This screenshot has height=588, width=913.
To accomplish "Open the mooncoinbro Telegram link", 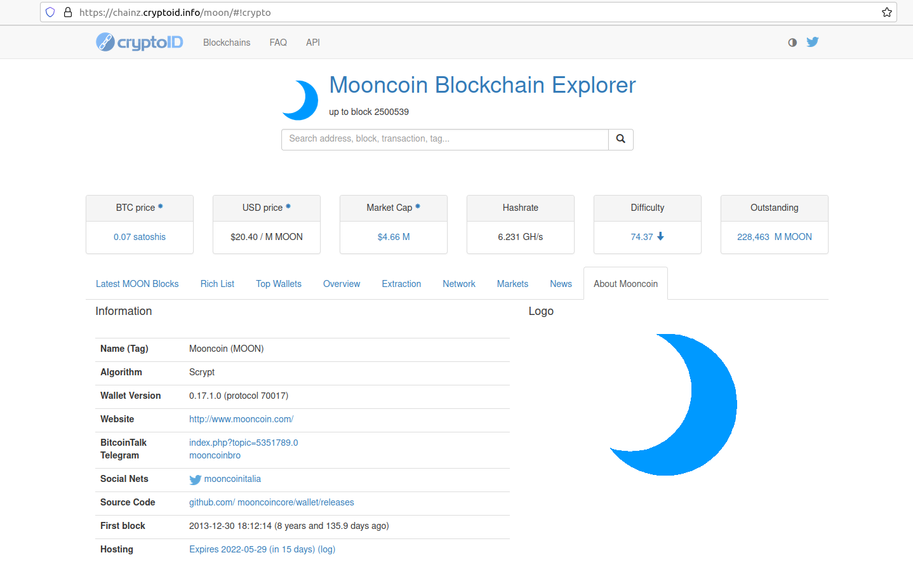I will click(215, 455).
